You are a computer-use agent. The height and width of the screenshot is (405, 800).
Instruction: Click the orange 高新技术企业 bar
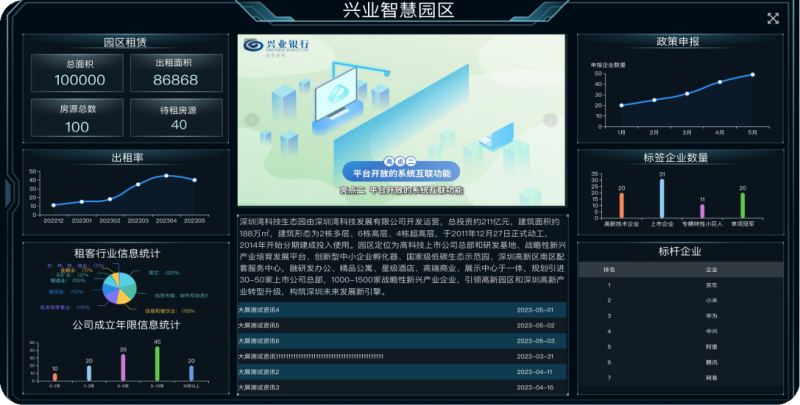(x=621, y=205)
